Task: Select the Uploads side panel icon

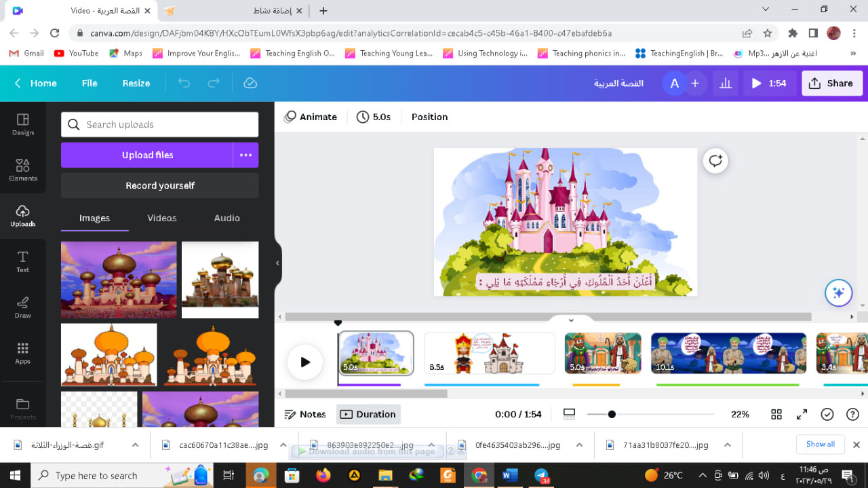Action: point(22,215)
